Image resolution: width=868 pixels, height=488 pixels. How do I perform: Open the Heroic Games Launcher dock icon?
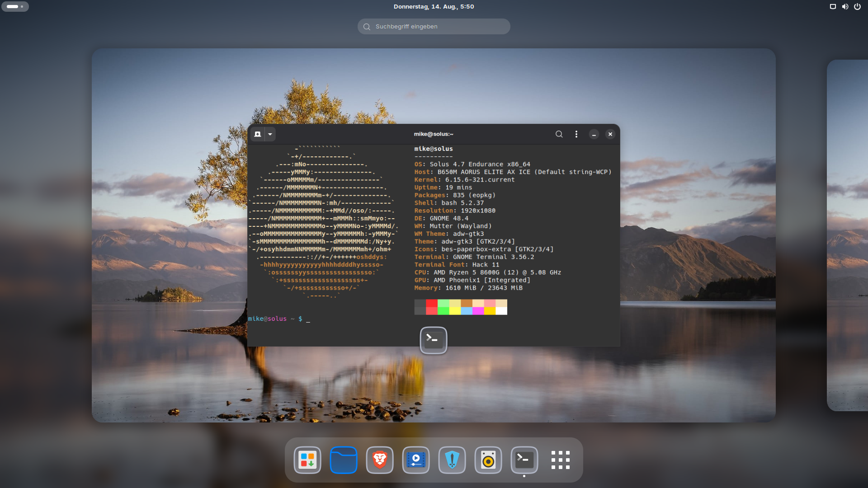coord(452,460)
